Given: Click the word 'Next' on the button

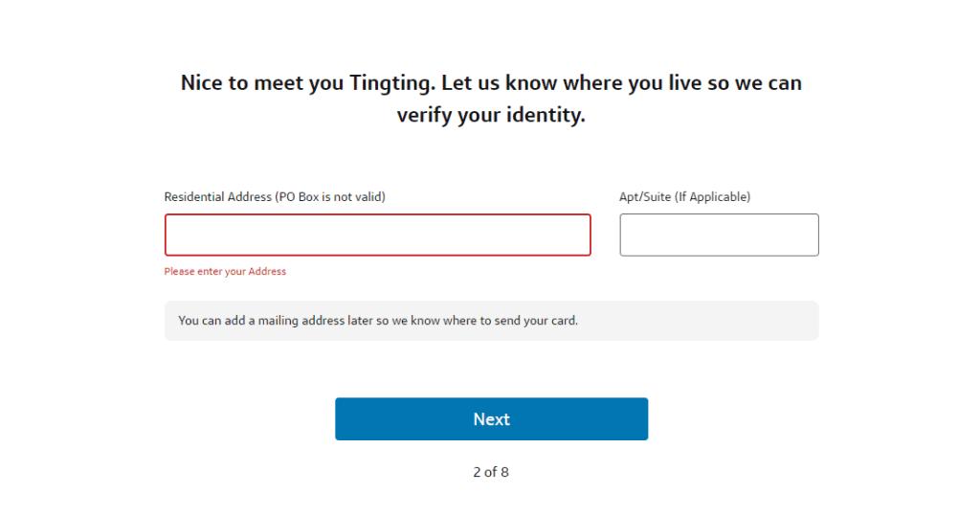Looking at the screenshot, I should tap(491, 419).
